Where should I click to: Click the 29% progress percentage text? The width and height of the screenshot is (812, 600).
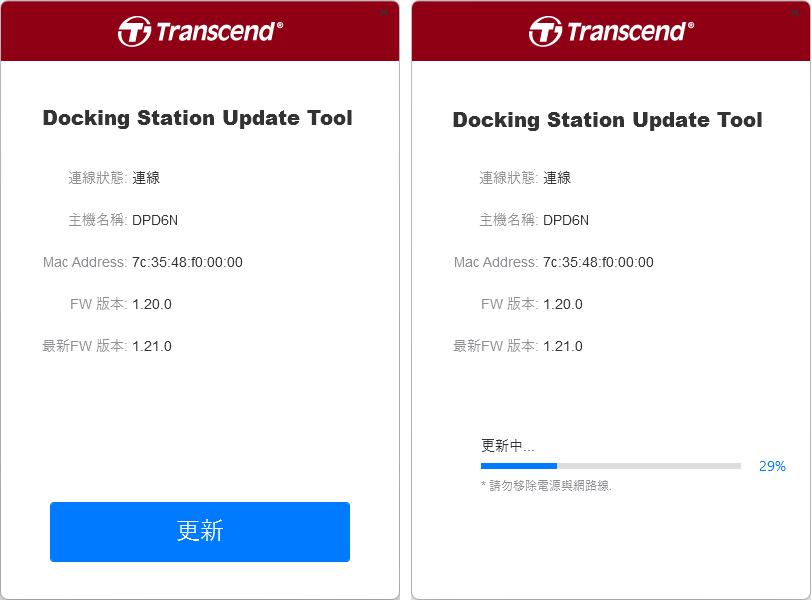[x=772, y=466]
